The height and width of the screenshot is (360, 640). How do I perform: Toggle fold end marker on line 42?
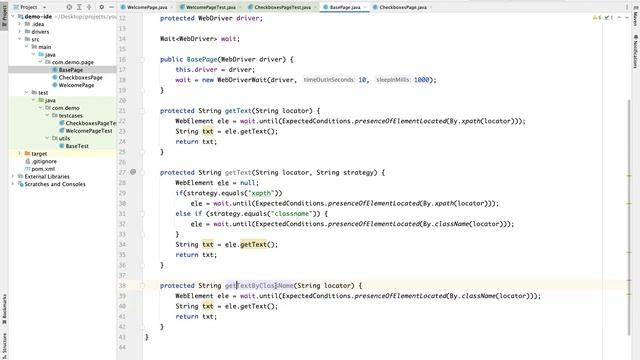[142, 327]
